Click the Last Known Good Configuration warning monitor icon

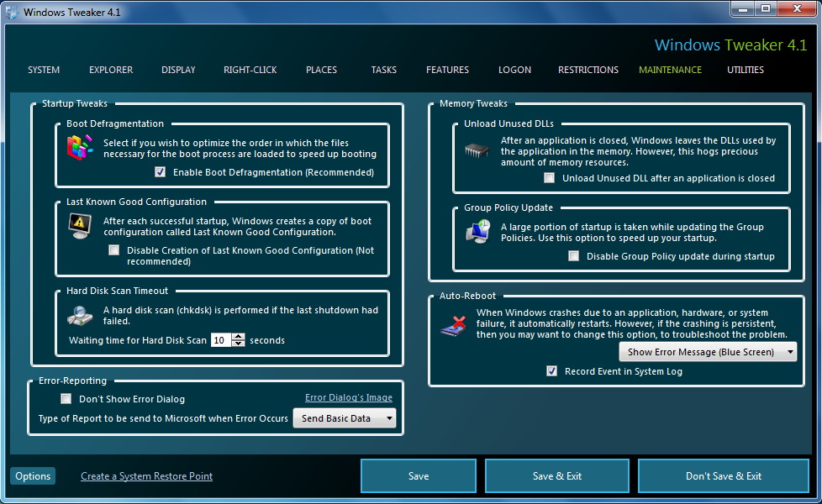[80, 227]
